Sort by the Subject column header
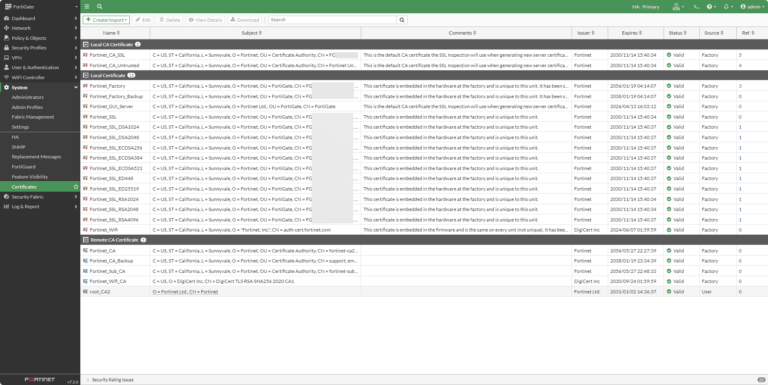Screen dimensions: 768x385 pyautogui.click(x=251, y=33)
